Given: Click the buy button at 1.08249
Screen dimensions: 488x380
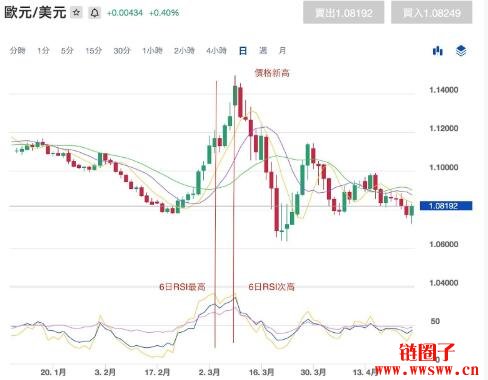Looking at the screenshot, I should 432,13.
